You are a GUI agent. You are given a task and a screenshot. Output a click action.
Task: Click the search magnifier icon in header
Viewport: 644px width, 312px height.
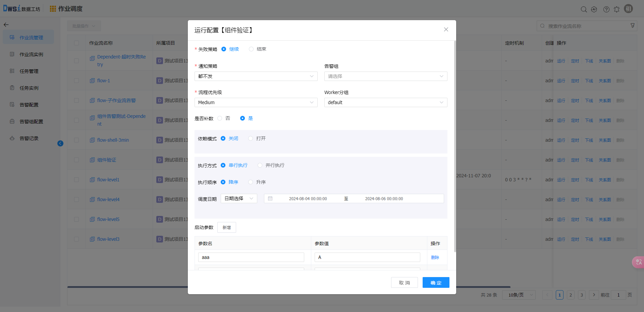pyautogui.click(x=584, y=9)
